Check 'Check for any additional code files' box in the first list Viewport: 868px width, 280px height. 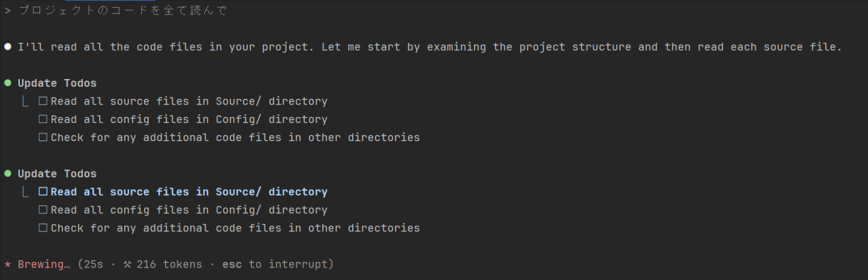coord(43,138)
